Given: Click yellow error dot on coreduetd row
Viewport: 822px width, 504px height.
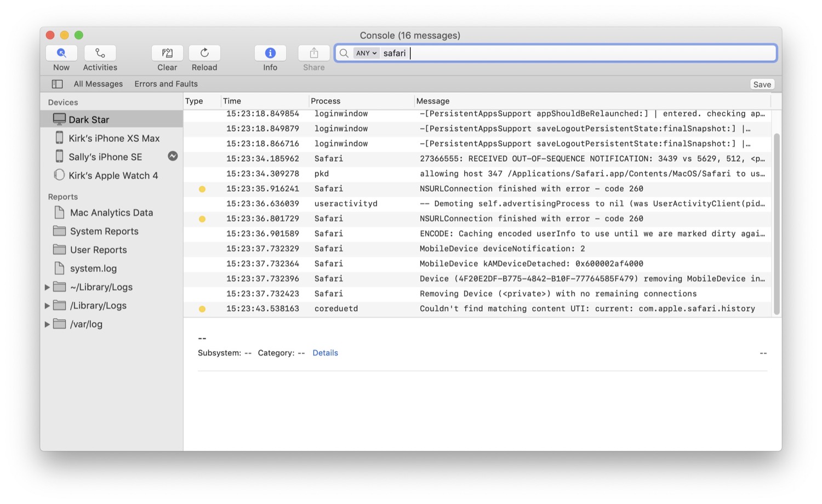Looking at the screenshot, I should pyautogui.click(x=202, y=309).
